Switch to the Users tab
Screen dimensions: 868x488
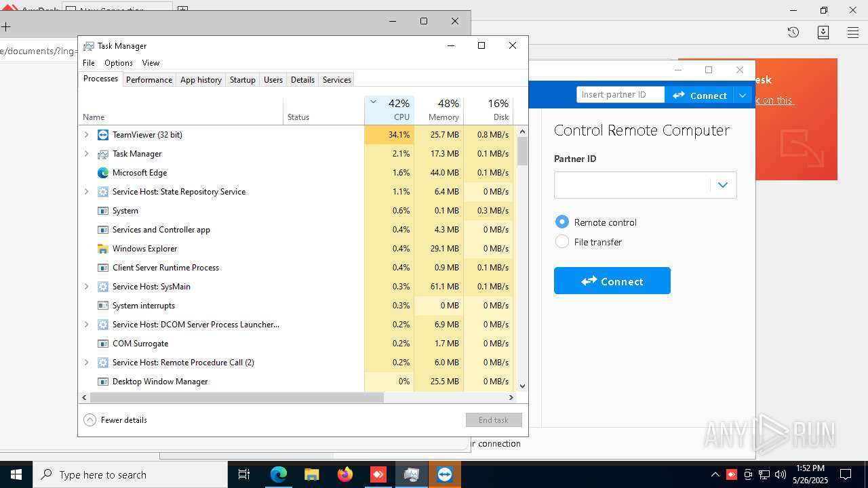click(273, 80)
